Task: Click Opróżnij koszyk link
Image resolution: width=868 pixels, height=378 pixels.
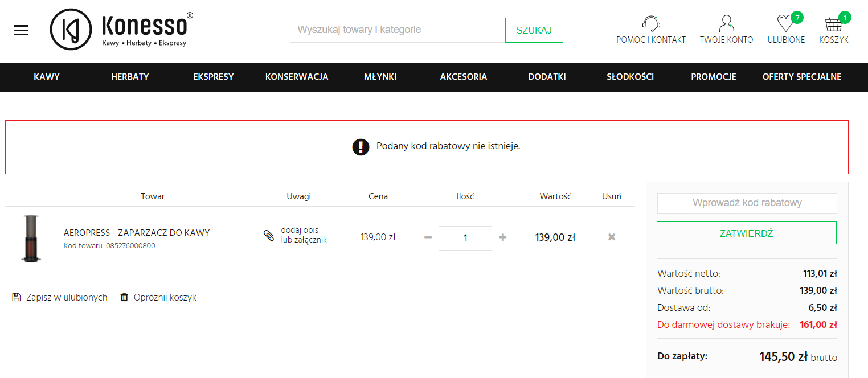Action: click(165, 297)
